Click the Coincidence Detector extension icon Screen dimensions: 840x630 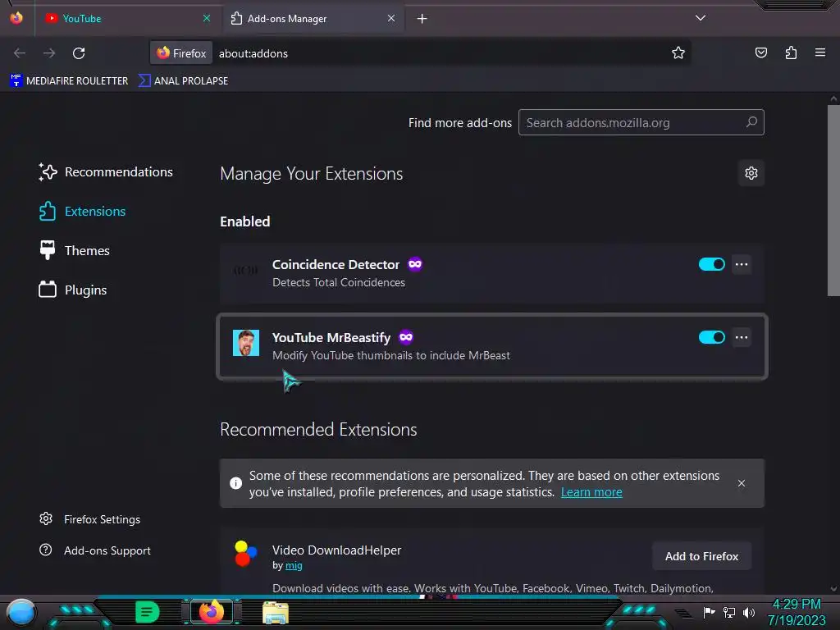tap(246, 271)
